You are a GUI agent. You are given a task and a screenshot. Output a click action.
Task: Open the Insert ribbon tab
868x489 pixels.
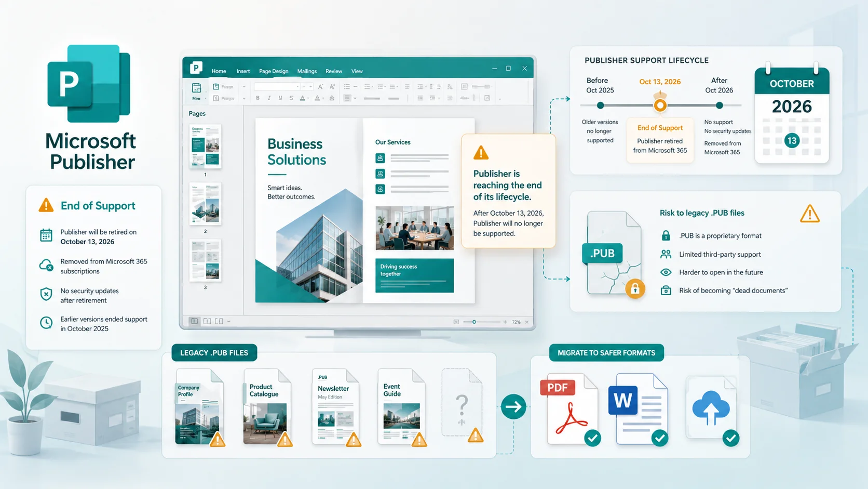click(x=243, y=71)
